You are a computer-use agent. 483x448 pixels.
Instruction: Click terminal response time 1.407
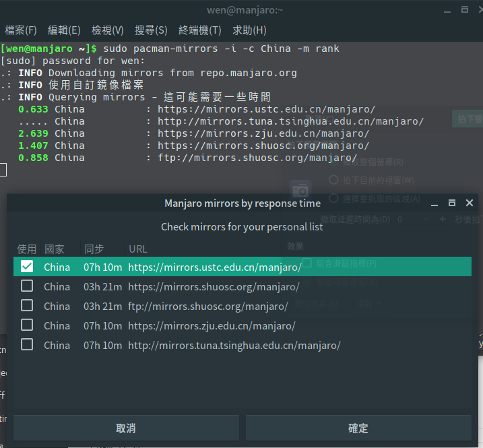(x=33, y=146)
